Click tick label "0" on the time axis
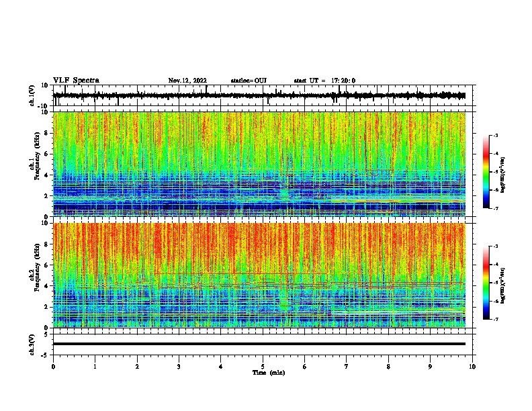Image resolution: width=532 pixels, height=411 pixels. click(x=53, y=367)
